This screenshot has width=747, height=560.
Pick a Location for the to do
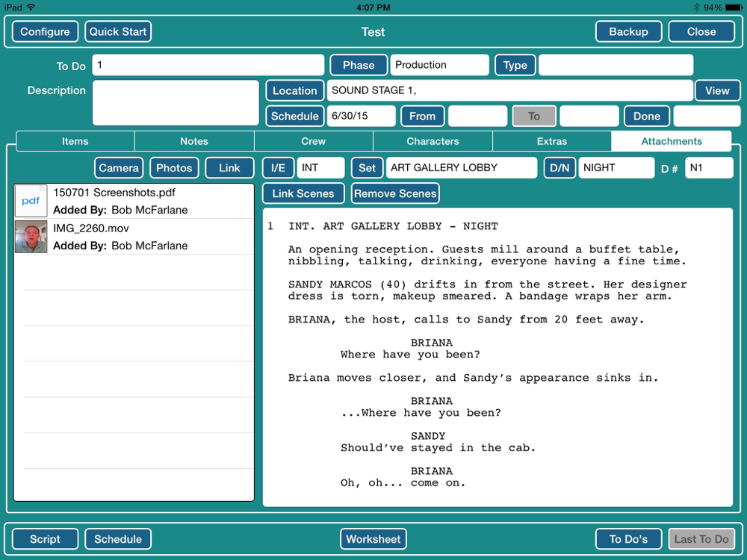[x=294, y=90]
